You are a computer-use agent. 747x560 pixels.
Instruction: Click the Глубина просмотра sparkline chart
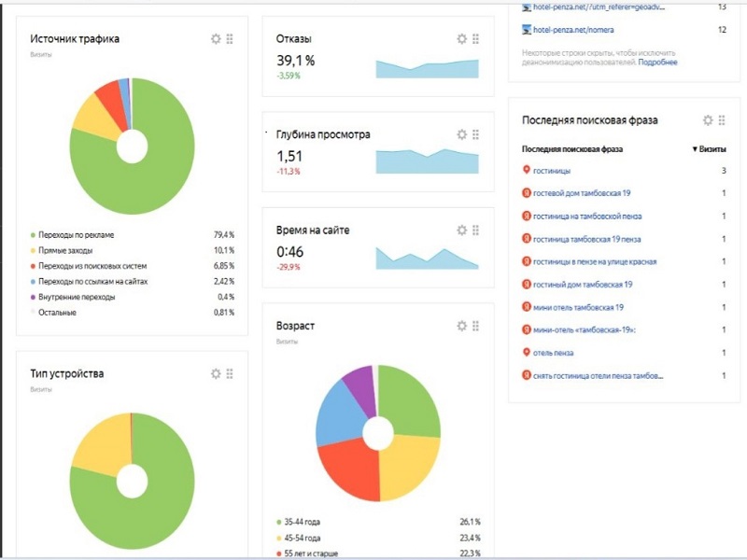tap(427, 161)
